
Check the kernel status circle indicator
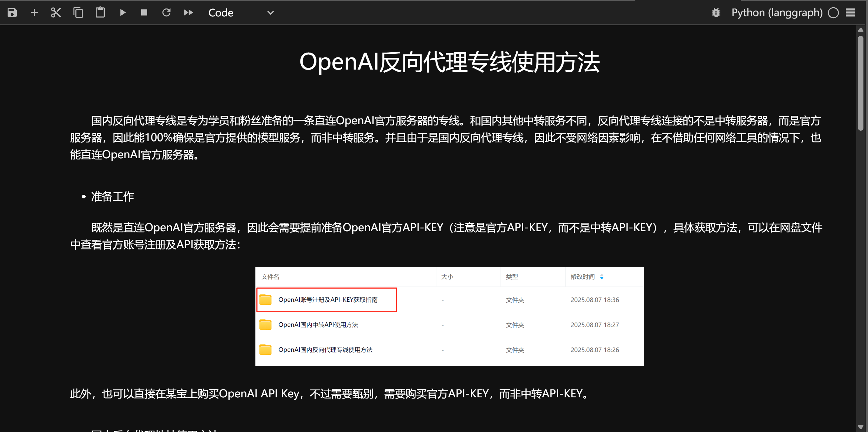(833, 13)
